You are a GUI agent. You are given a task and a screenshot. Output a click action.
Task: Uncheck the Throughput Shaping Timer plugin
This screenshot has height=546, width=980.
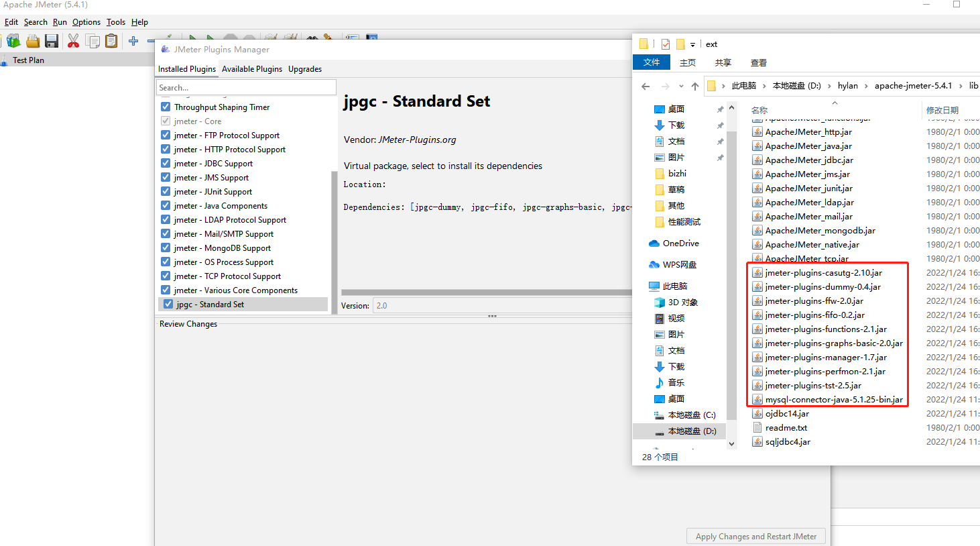click(x=165, y=107)
